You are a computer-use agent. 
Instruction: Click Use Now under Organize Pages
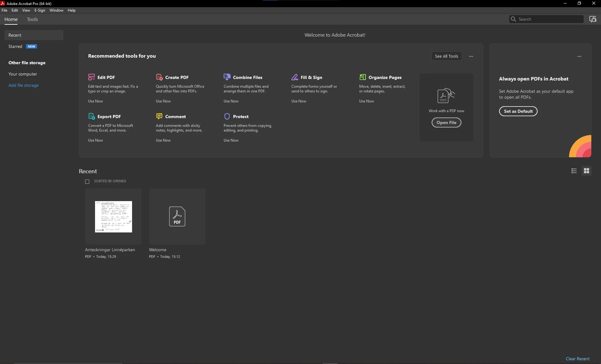[366, 101]
